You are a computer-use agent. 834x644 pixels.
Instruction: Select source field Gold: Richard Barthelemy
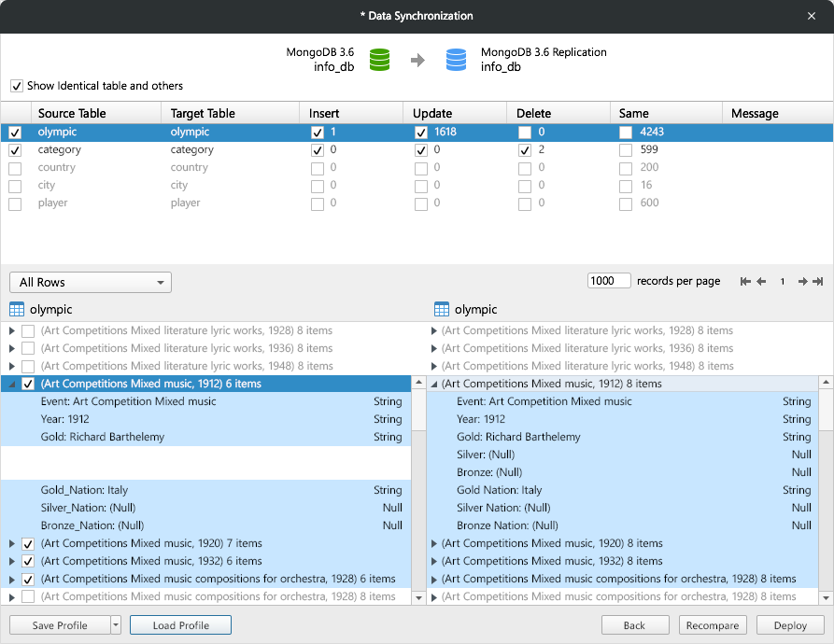tap(205, 437)
